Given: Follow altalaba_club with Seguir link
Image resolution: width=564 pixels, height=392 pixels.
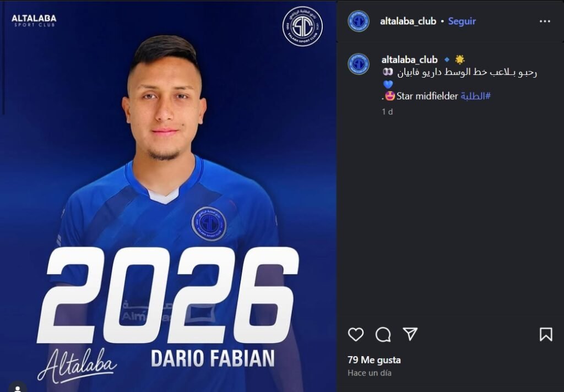Looking at the screenshot, I should click(x=462, y=21).
